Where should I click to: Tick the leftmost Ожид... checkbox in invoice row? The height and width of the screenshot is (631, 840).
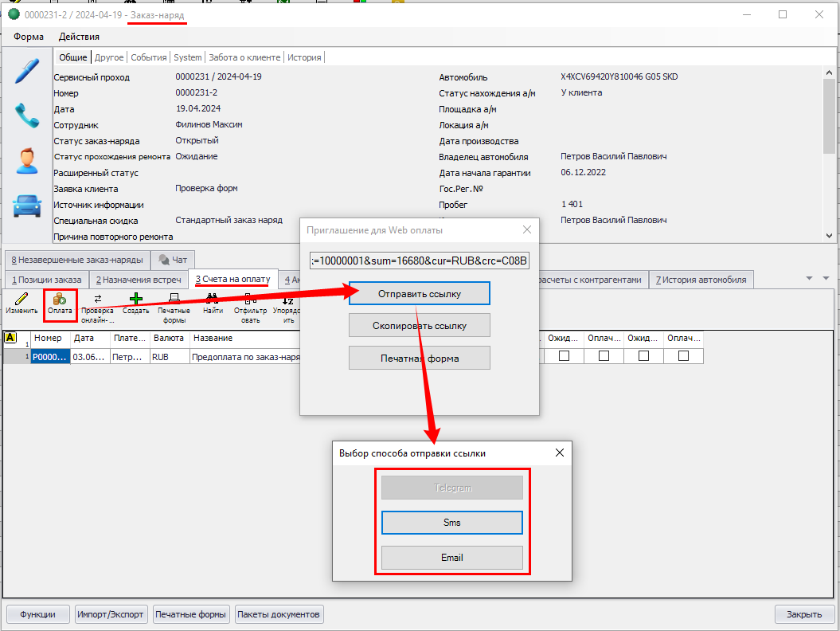(564, 356)
